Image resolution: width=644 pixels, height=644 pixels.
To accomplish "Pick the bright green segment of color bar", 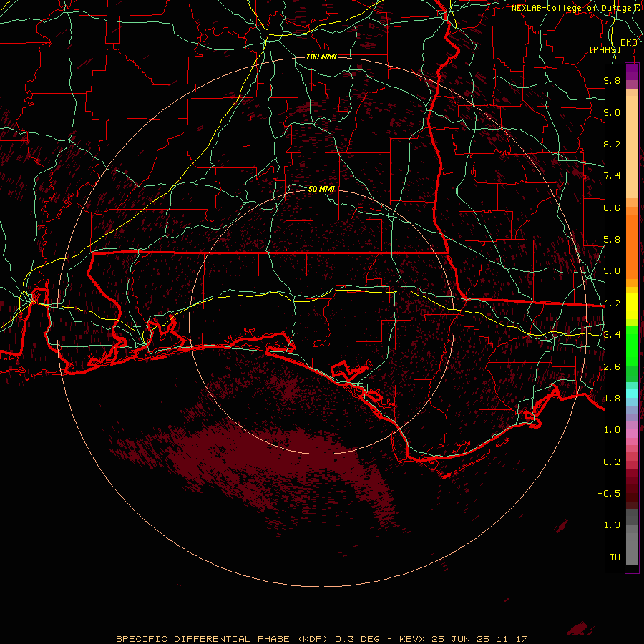I will click(632, 345).
